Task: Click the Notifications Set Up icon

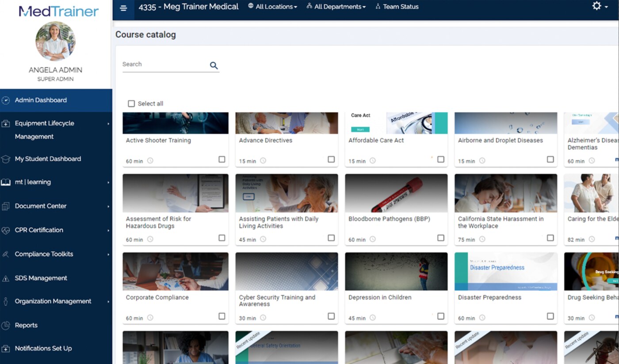Action: click(x=6, y=349)
